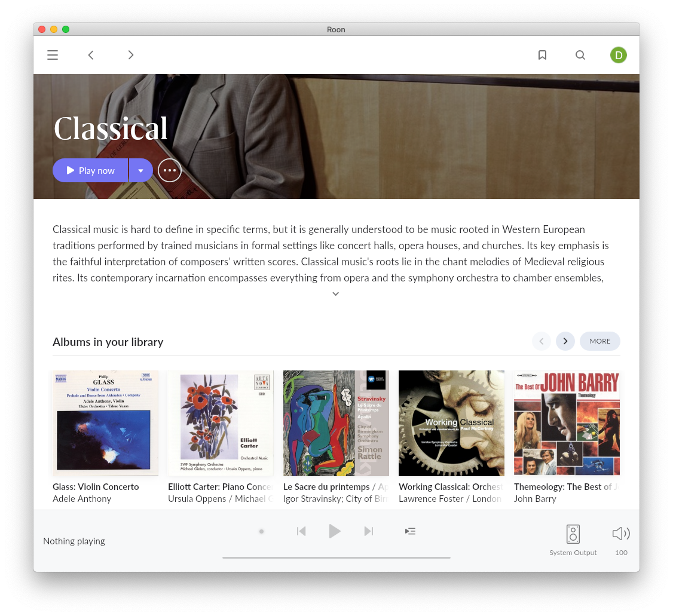Skip to the previous track
The height and width of the screenshot is (616, 673).
(x=301, y=532)
